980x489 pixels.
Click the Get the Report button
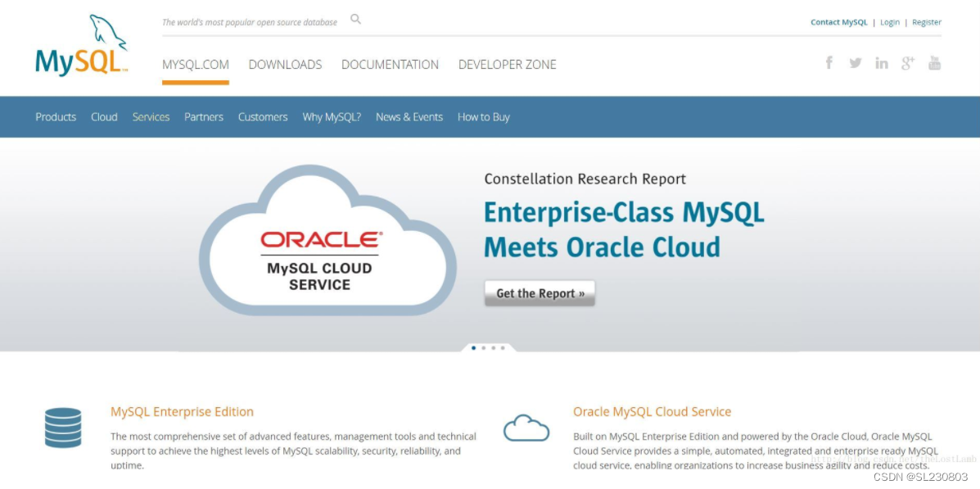coord(540,293)
